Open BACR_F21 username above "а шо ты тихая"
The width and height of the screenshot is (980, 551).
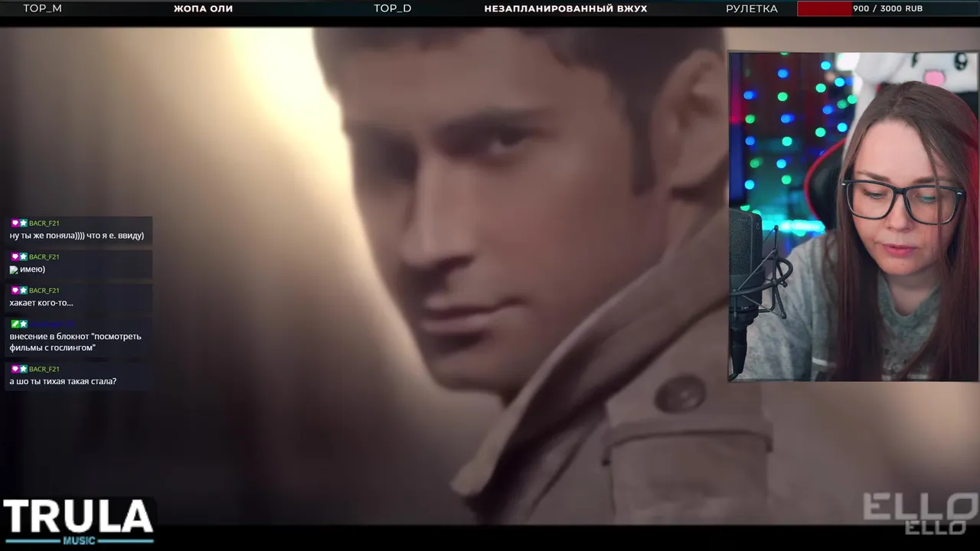click(44, 369)
